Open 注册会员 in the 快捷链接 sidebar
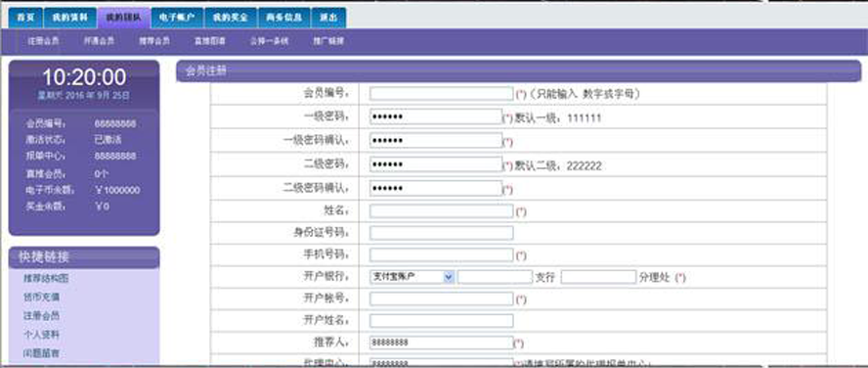This screenshot has width=868, height=368. (41, 316)
